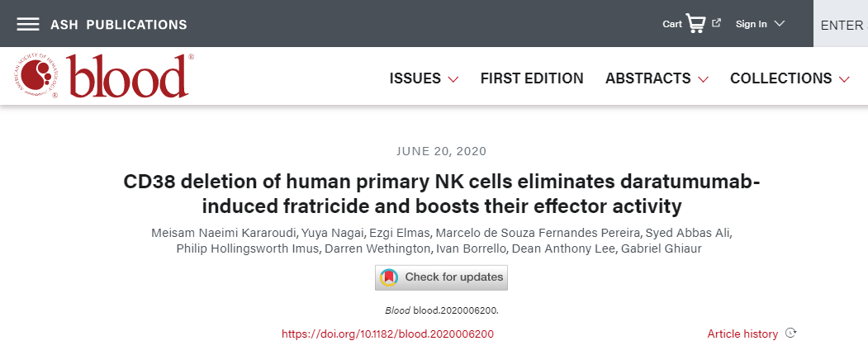Image resolution: width=868 pixels, height=355 pixels.
Task: Click the Crossmark bookmark icon
Action: coord(389,277)
